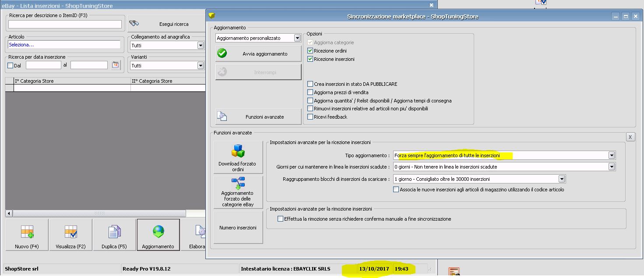
Task: Click the date 13/10/2017 in status bar
Action: (x=374, y=269)
